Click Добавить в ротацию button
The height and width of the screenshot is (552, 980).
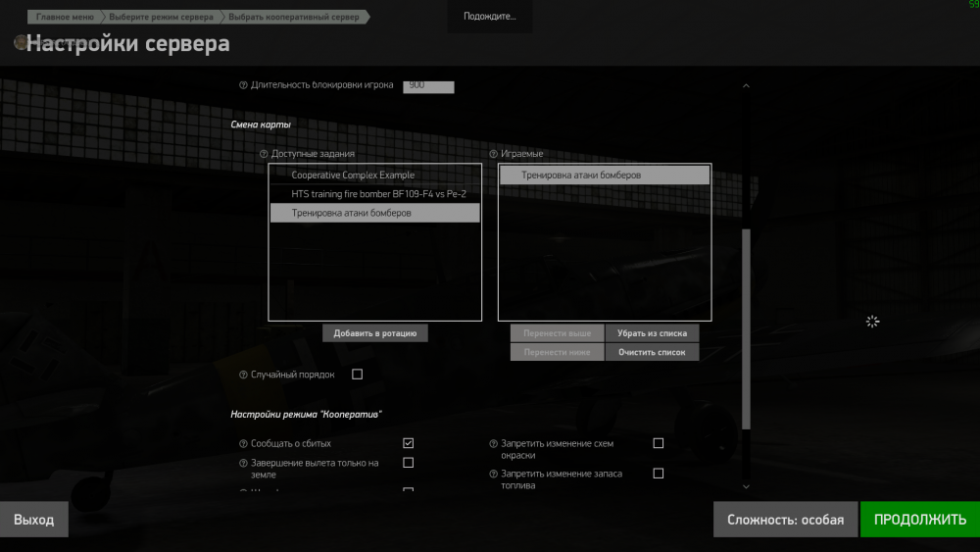tap(375, 333)
